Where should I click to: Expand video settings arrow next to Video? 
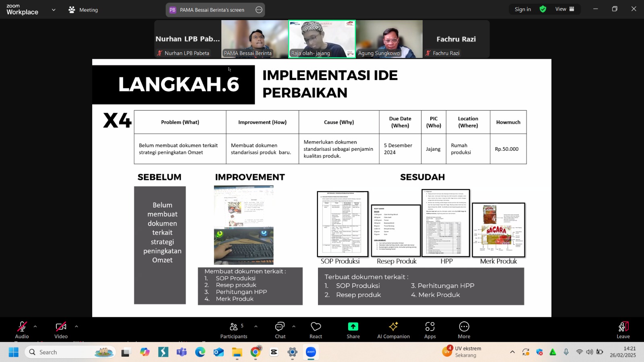(x=76, y=327)
